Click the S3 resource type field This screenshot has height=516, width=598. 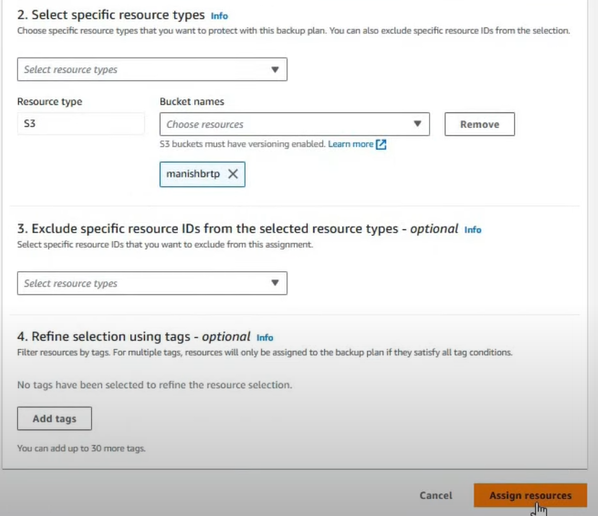[81, 124]
